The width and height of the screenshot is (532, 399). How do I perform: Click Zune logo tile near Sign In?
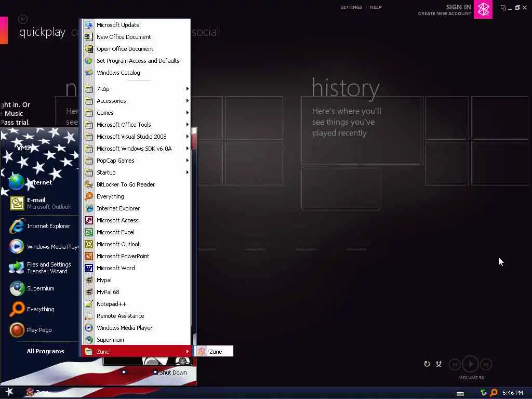coord(483,9)
